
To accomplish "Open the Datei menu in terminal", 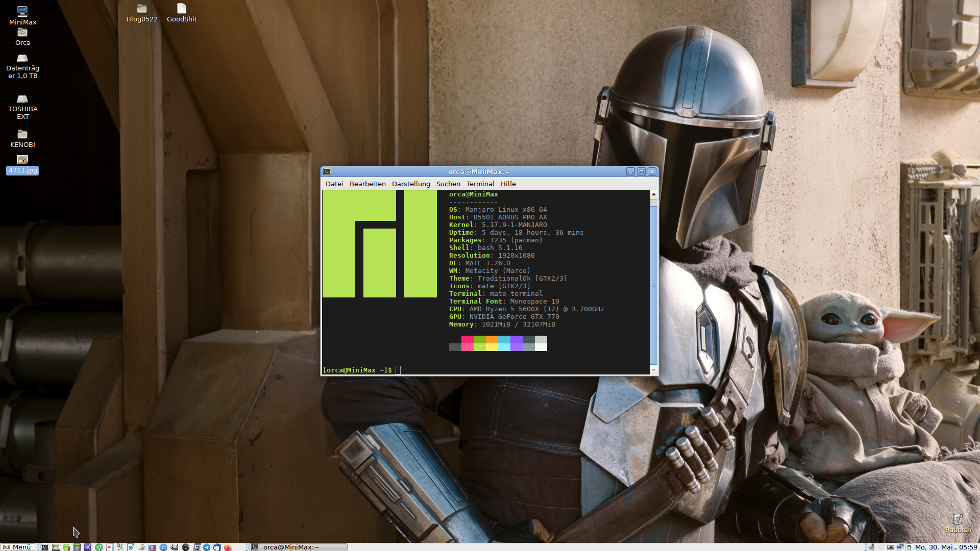I will [334, 184].
